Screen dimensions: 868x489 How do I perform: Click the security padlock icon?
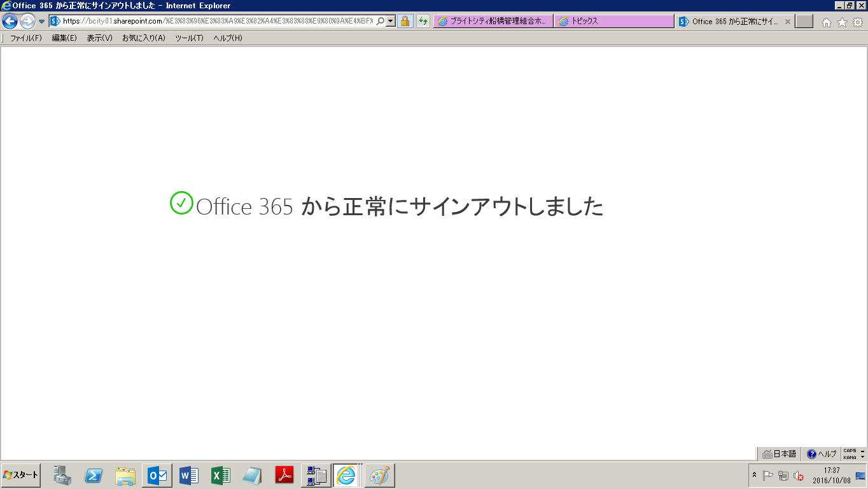(x=405, y=21)
